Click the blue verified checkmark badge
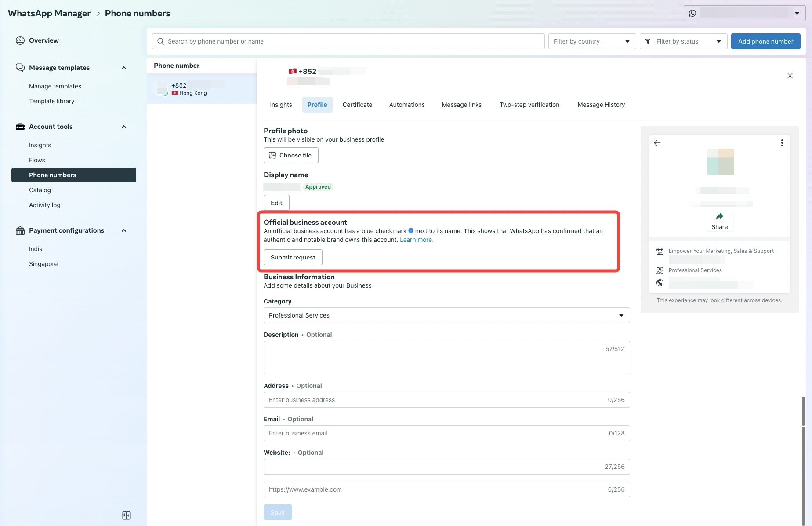The height and width of the screenshot is (526, 812). 411,230
